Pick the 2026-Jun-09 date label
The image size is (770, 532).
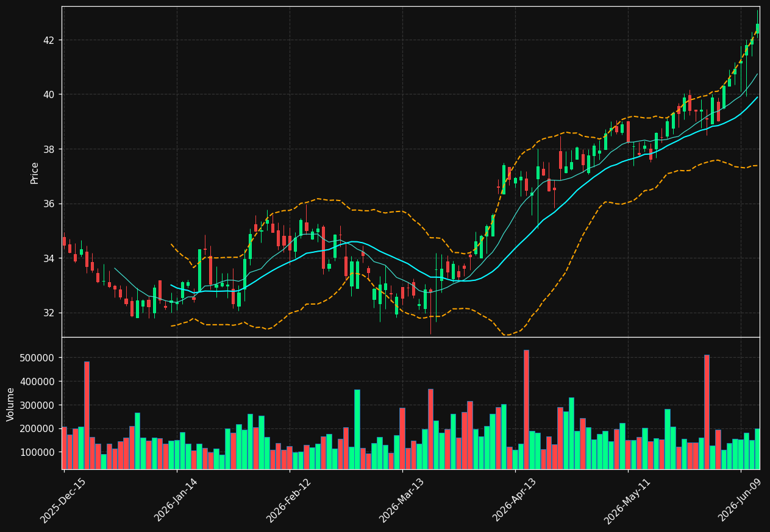[x=740, y=500]
